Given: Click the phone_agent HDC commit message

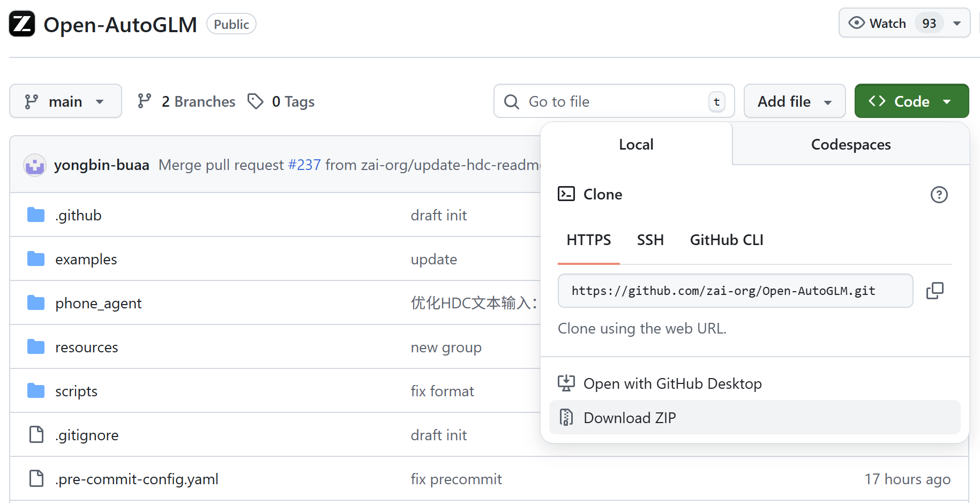Looking at the screenshot, I should [475, 303].
